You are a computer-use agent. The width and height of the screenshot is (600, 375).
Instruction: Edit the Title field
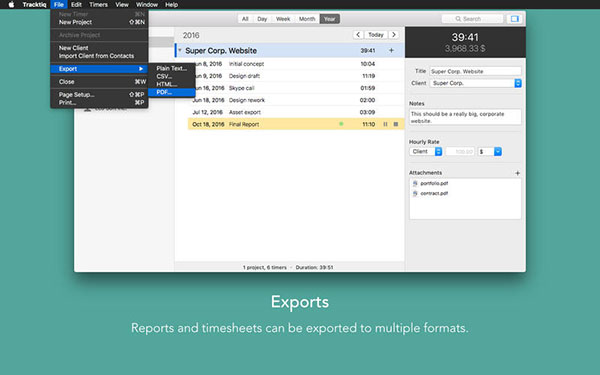click(x=475, y=71)
